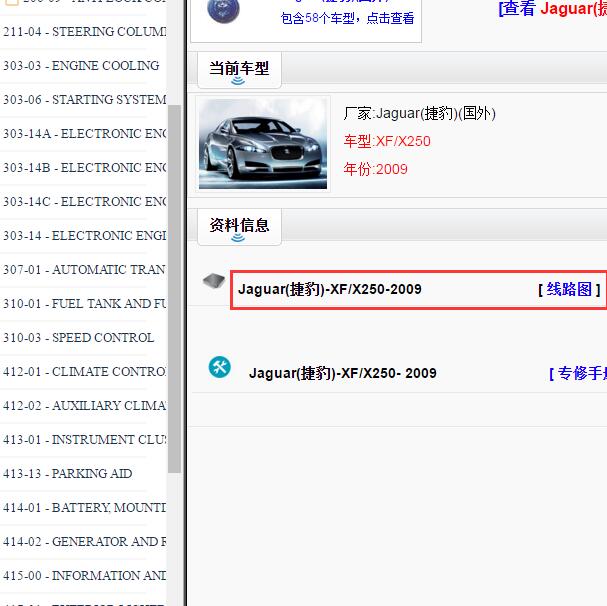Select the 303-14B Electronic Engine entry
Image resolution: width=607 pixels, height=606 pixels.
tap(85, 168)
